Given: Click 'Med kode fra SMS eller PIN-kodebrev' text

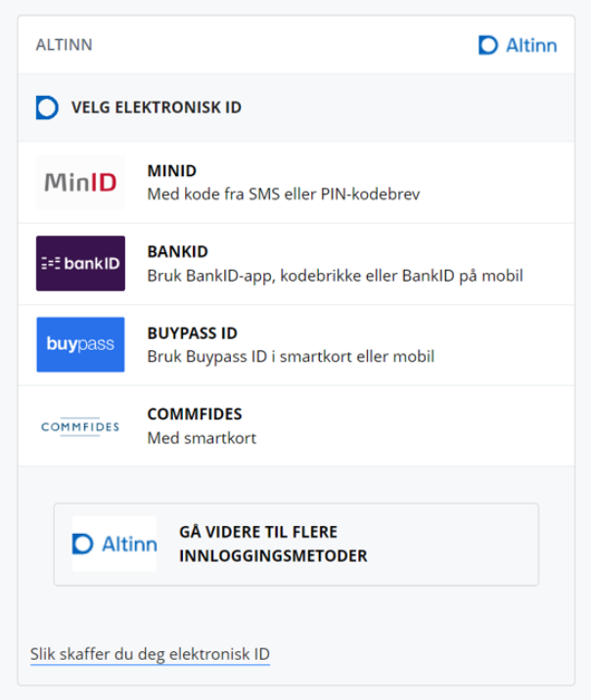Looking at the screenshot, I should [283, 195].
